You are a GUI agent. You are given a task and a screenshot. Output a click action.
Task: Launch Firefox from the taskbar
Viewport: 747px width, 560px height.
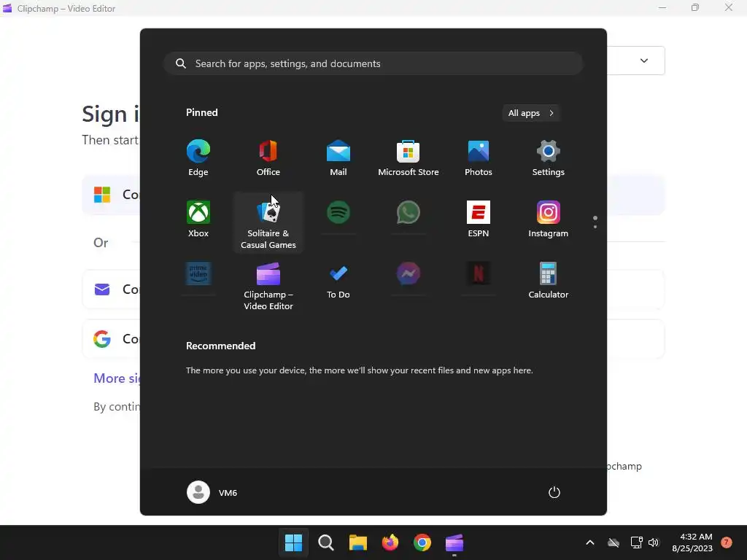(x=390, y=542)
